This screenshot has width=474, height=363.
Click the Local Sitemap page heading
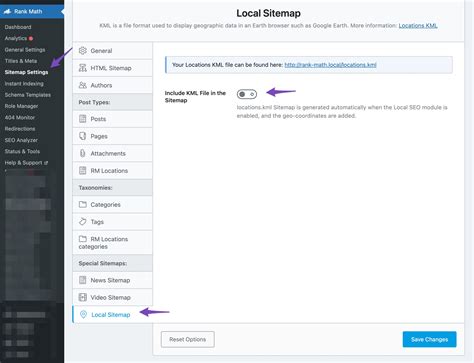(x=268, y=13)
